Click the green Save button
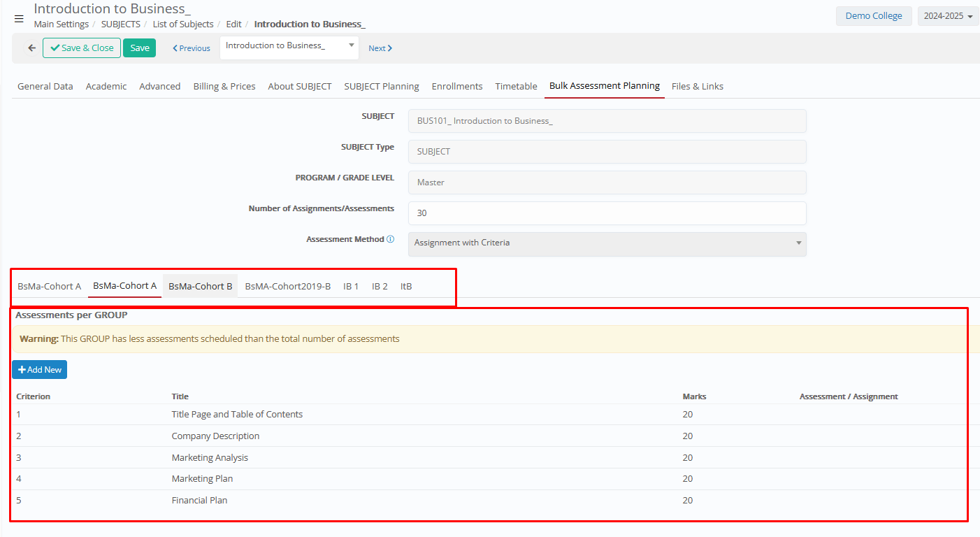Viewport: 980px width, 537px height. [x=139, y=48]
